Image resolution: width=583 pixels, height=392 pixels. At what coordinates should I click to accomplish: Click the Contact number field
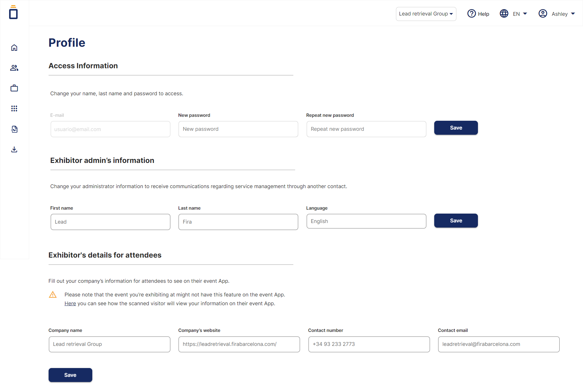369,344
